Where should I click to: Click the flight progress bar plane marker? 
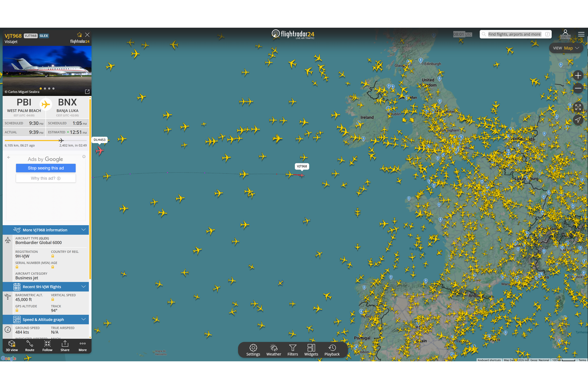tap(61, 141)
